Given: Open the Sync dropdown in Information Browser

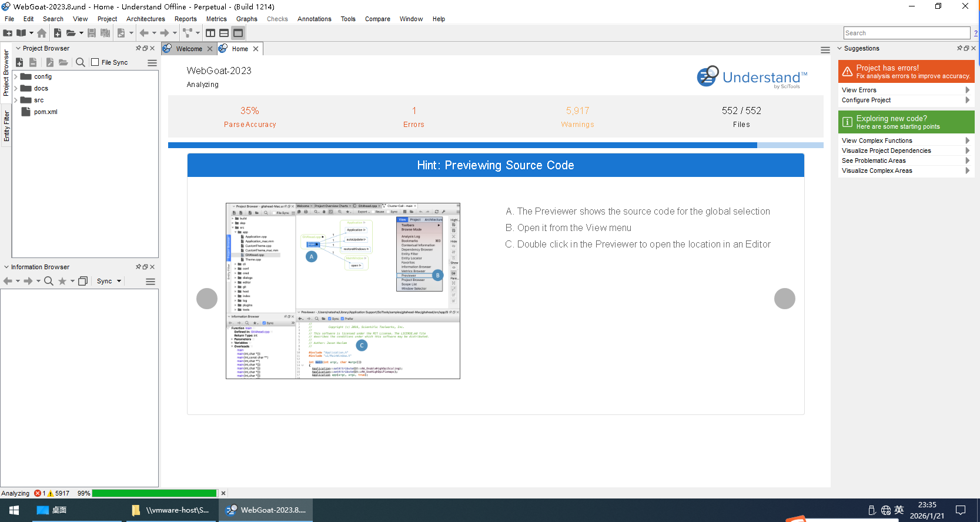Looking at the screenshot, I should (109, 281).
